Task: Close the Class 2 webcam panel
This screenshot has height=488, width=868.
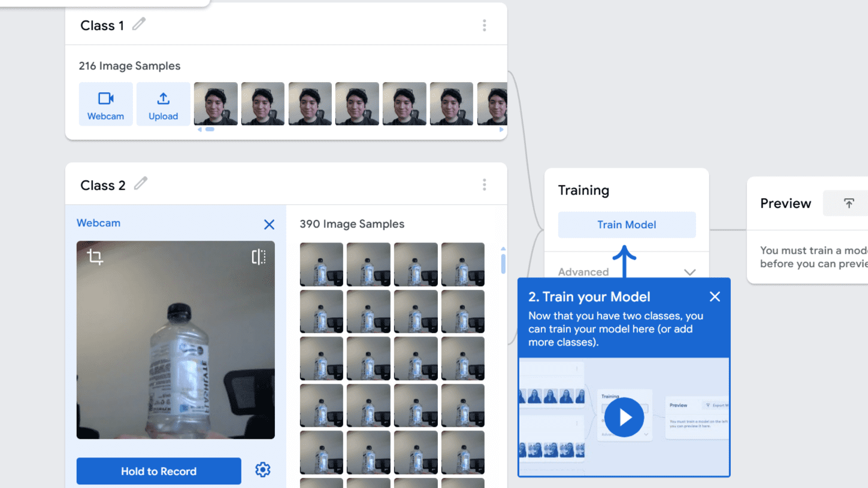Action: tap(269, 225)
